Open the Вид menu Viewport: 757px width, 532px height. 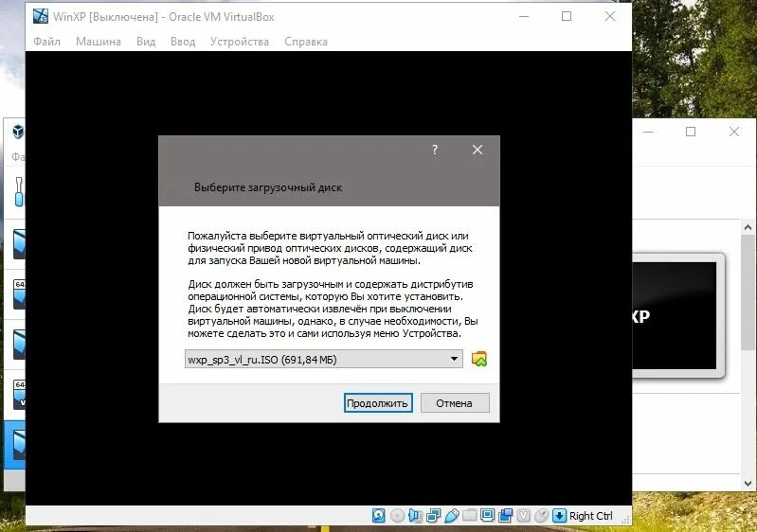[x=146, y=42]
